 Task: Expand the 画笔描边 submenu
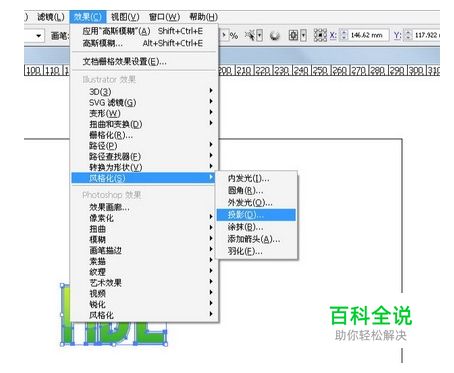pos(144,250)
